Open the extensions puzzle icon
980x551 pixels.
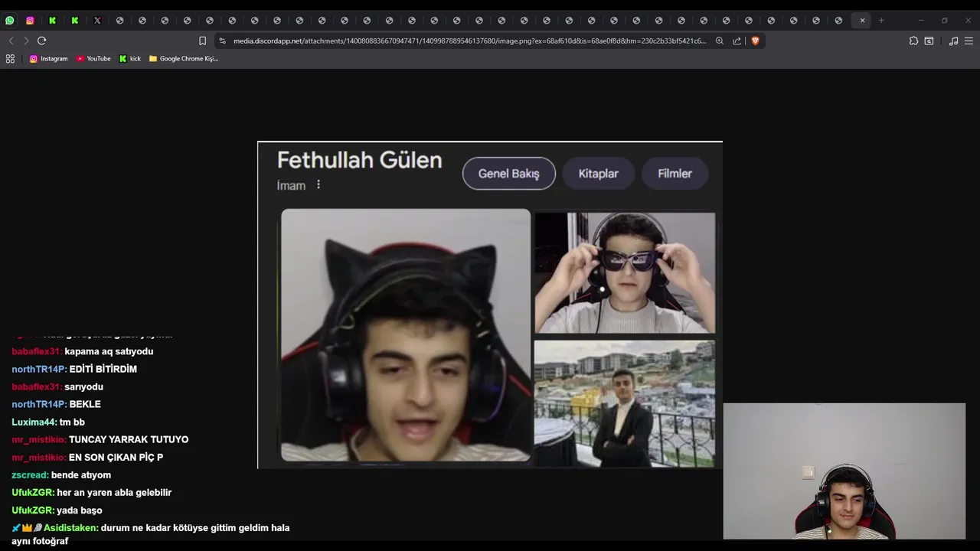[x=913, y=41]
